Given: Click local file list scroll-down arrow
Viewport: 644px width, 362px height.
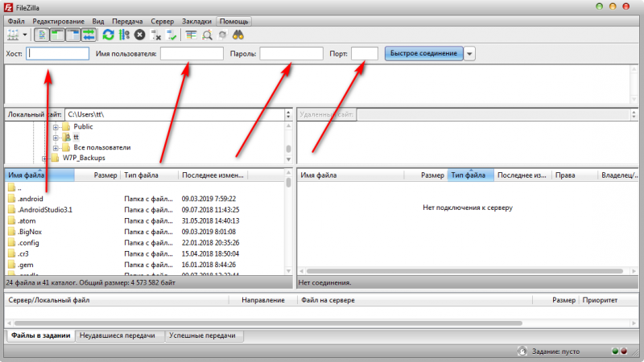Looking at the screenshot, I should click(288, 271).
